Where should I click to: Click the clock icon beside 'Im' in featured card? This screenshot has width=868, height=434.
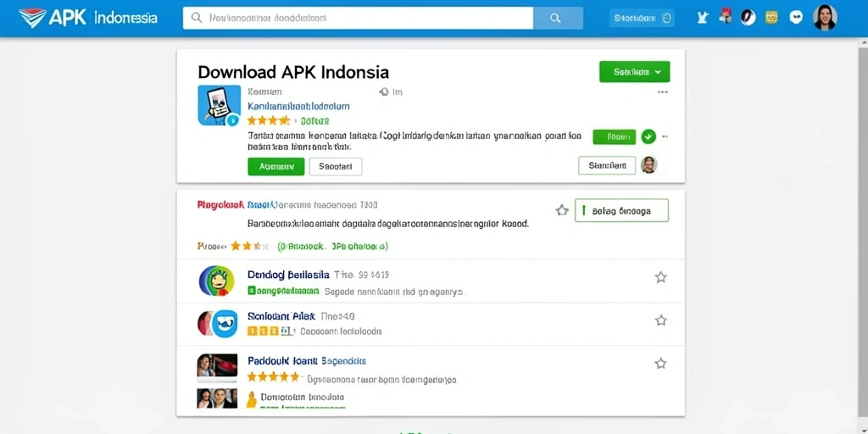[384, 92]
